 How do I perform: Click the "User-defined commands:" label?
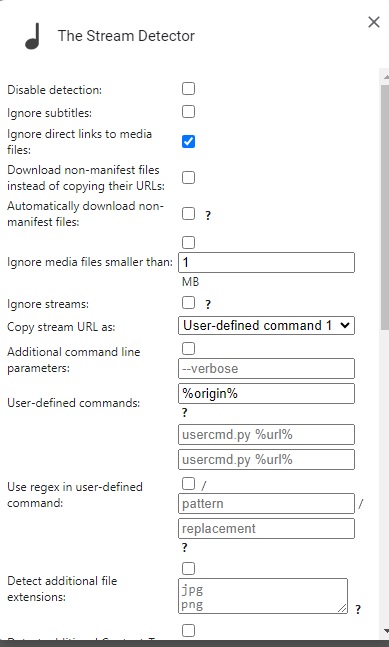click(73, 403)
